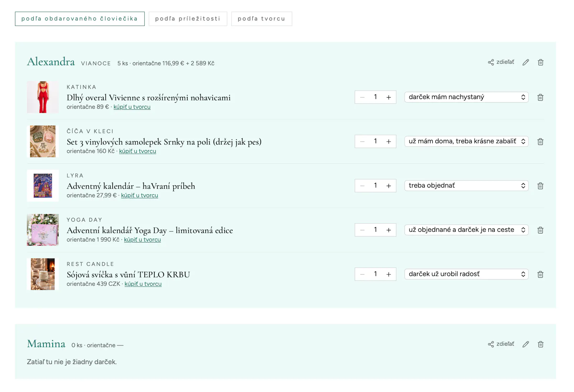
Task: Follow 'kúpiť u tvorcu' link for Lyra calendar
Action: 140,195
